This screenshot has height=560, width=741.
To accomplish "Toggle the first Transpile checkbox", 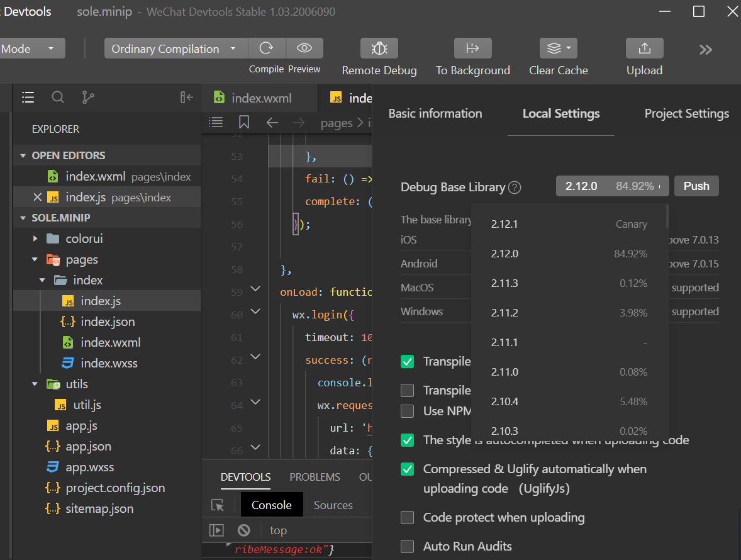I will (x=408, y=362).
